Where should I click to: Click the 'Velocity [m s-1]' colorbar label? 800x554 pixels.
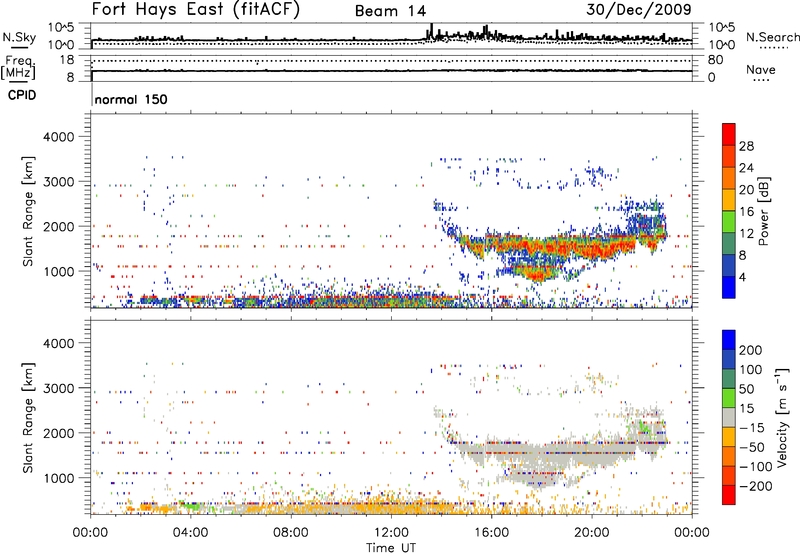[781, 417]
